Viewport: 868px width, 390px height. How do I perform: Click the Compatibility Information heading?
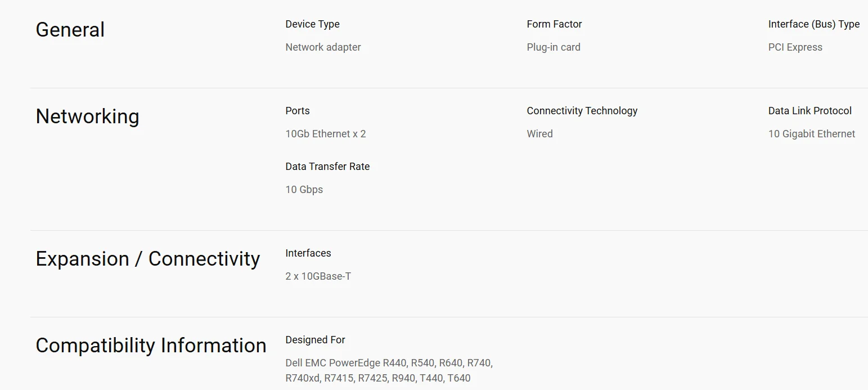[x=151, y=346]
